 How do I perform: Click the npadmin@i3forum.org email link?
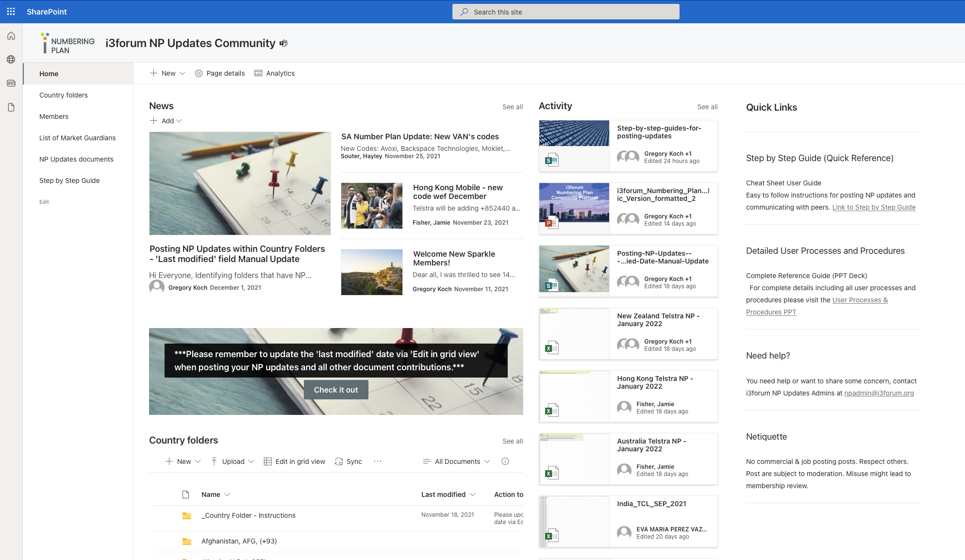pos(879,393)
